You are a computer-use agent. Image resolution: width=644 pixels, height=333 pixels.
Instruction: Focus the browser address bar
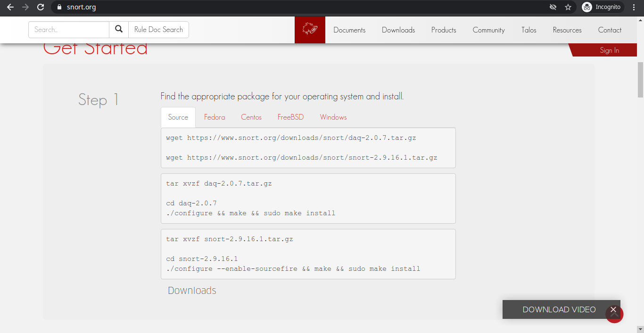click(302, 7)
